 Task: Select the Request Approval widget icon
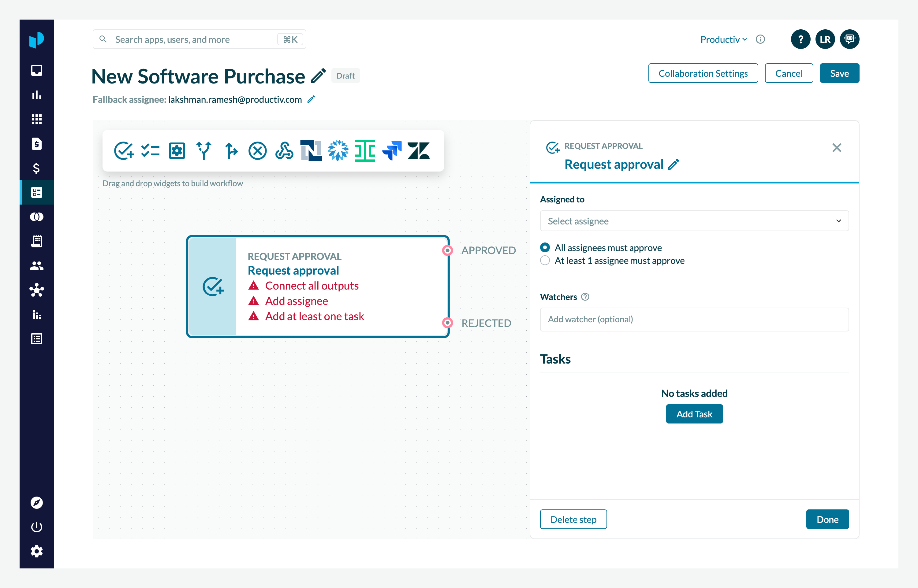click(x=124, y=150)
